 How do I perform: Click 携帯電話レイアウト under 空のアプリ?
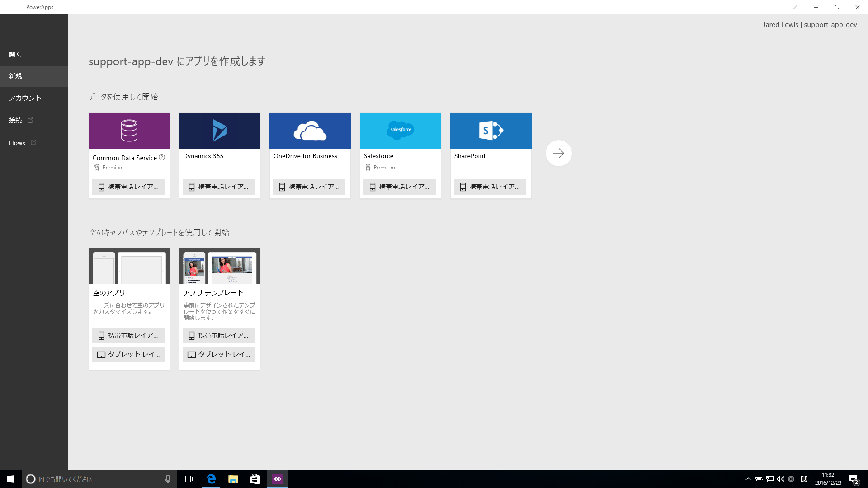(x=128, y=335)
